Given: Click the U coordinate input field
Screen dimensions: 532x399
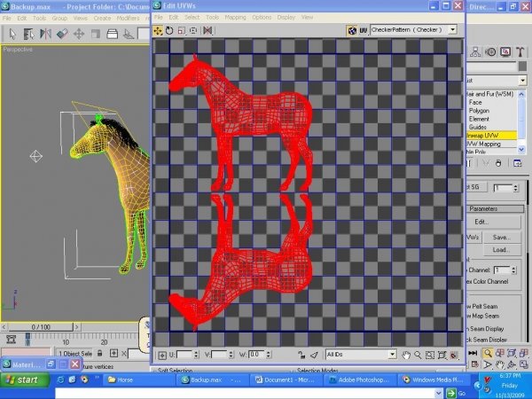Looking at the screenshot, I should pos(184,355).
